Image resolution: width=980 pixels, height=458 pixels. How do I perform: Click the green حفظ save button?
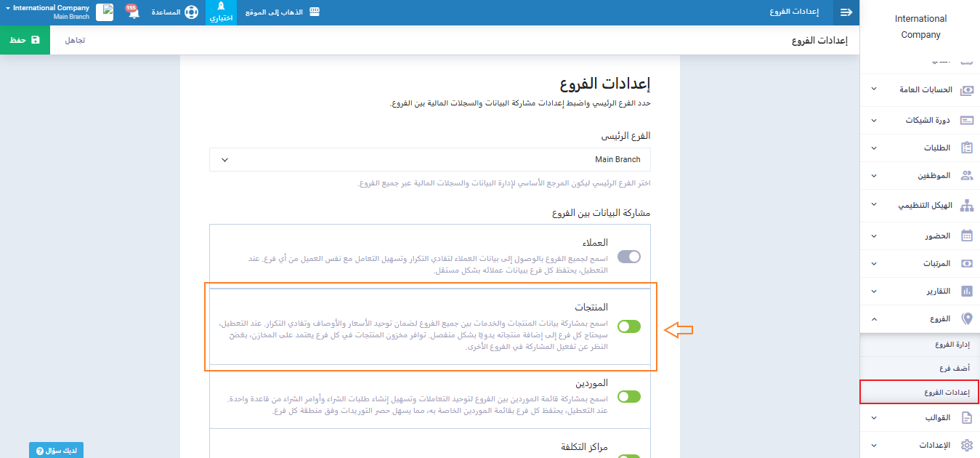(25, 40)
